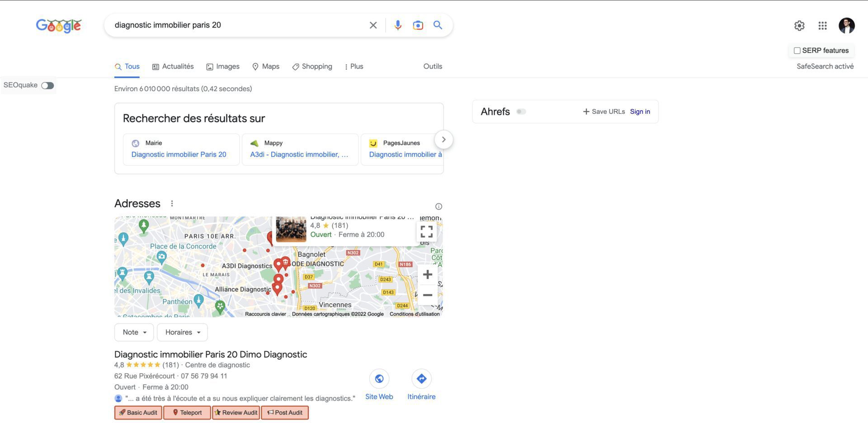Switch to the Actualités tab

(x=173, y=66)
